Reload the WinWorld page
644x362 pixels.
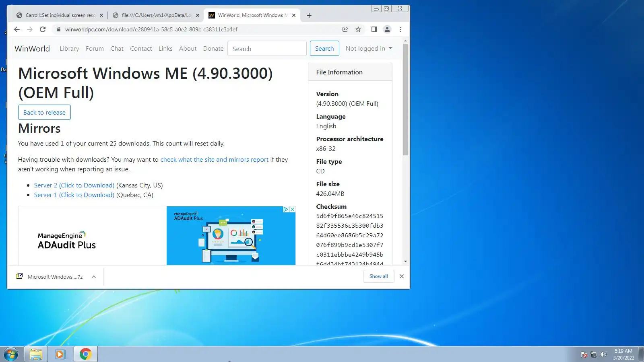pyautogui.click(x=43, y=29)
